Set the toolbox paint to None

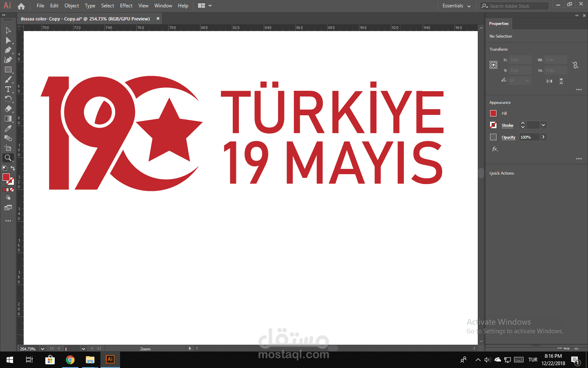tap(12, 190)
